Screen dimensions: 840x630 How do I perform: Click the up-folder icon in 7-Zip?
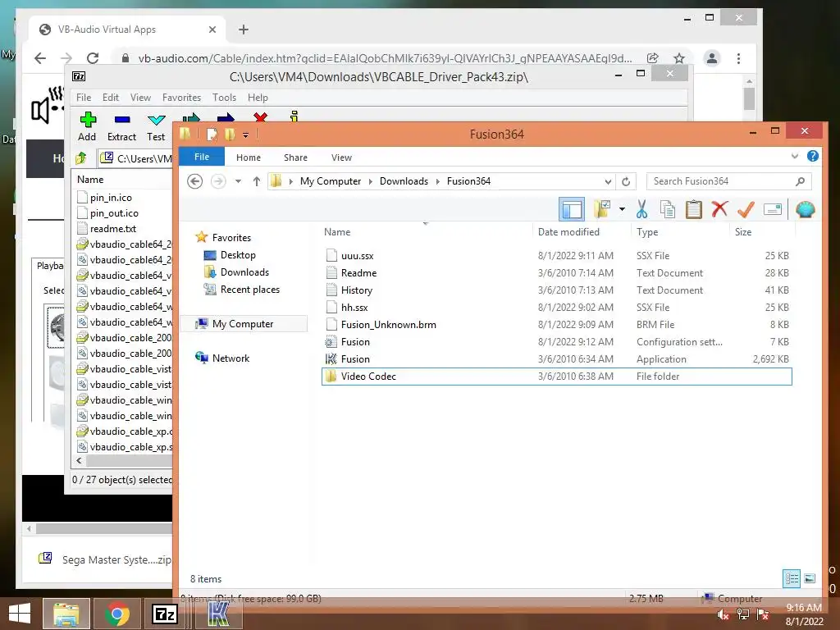81,158
